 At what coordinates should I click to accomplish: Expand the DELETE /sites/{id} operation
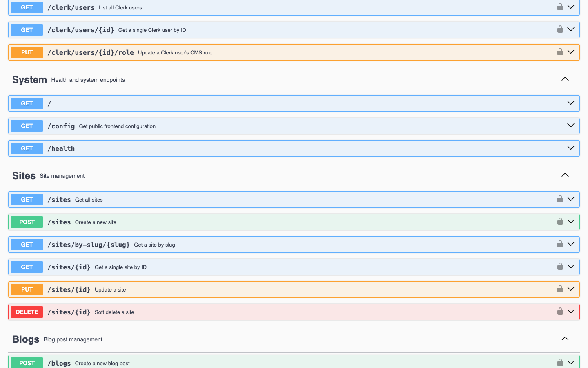point(570,311)
